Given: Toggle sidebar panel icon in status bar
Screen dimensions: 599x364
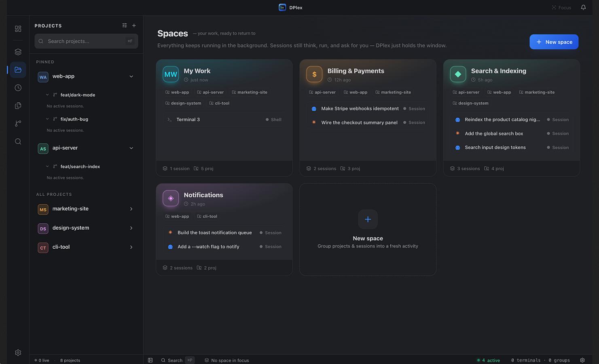Looking at the screenshot, I should pos(150,360).
